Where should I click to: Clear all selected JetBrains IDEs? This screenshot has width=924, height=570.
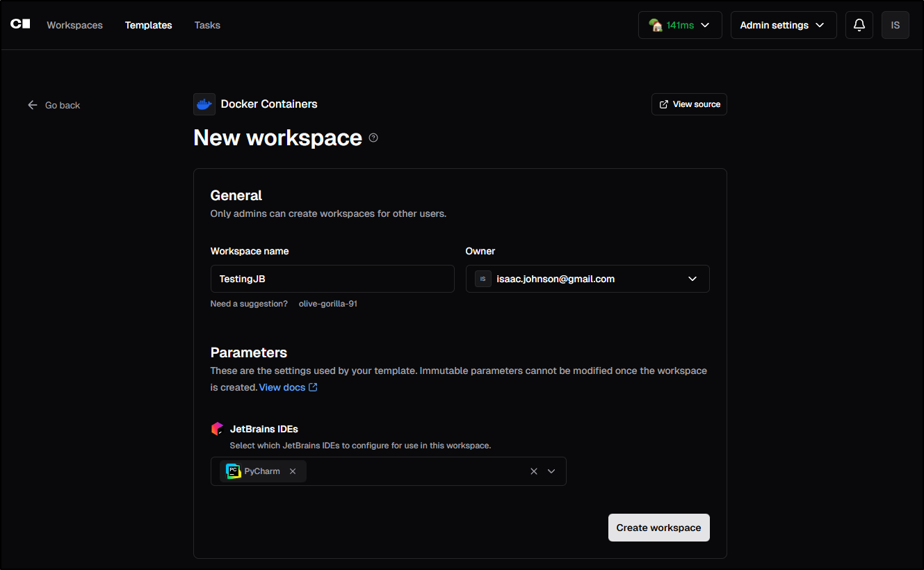534,471
